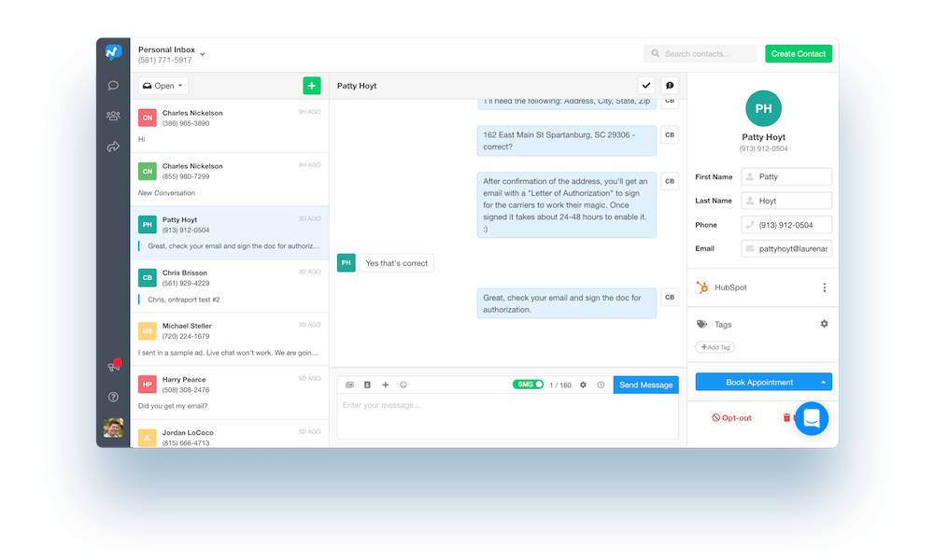Click the Create Contact button

tap(799, 53)
